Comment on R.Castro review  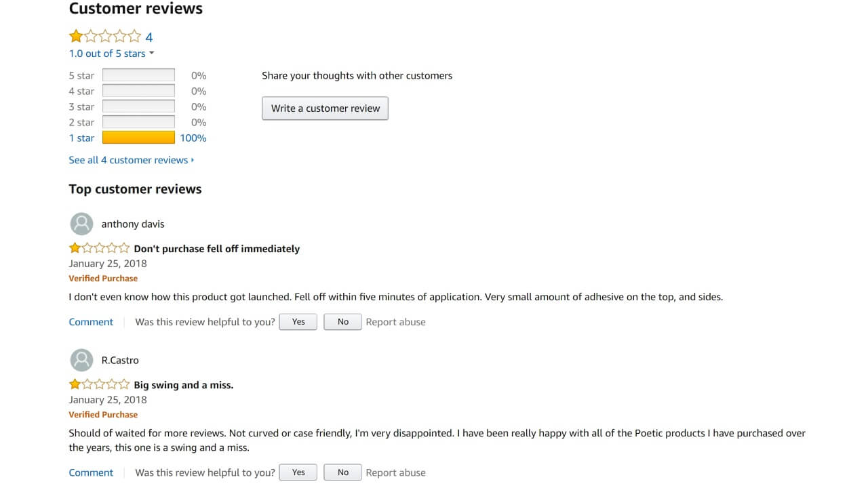pos(91,472)
